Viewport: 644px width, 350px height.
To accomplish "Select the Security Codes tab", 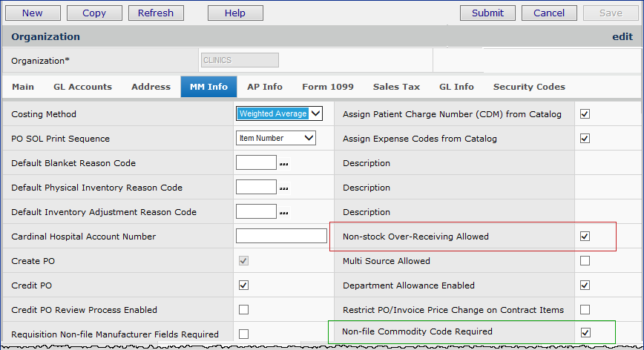I will [x=529, y=87].
